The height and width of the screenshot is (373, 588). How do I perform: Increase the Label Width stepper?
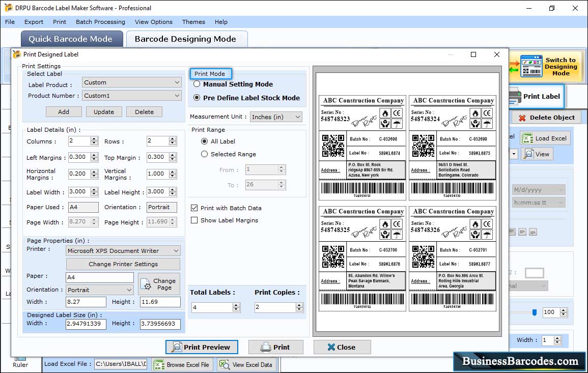(94, 190)
